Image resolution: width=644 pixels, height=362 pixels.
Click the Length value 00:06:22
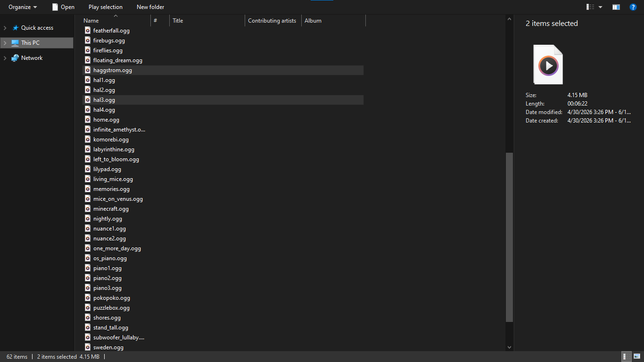[x=578, y=104]
